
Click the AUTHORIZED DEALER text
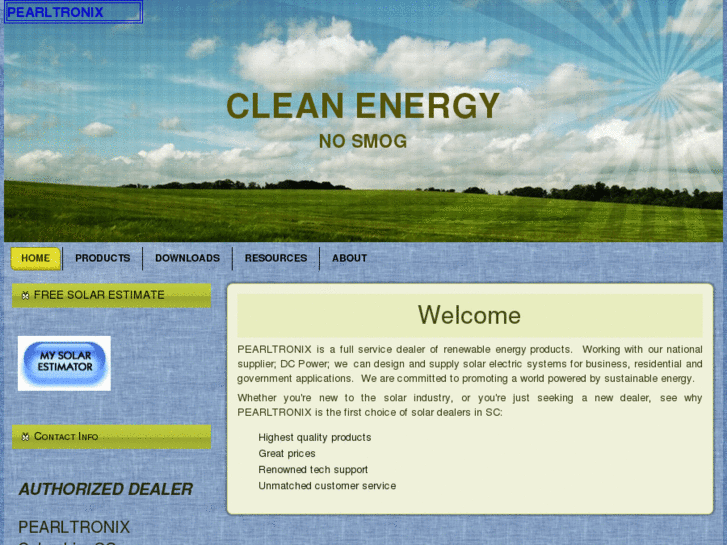tap(106, 489)
